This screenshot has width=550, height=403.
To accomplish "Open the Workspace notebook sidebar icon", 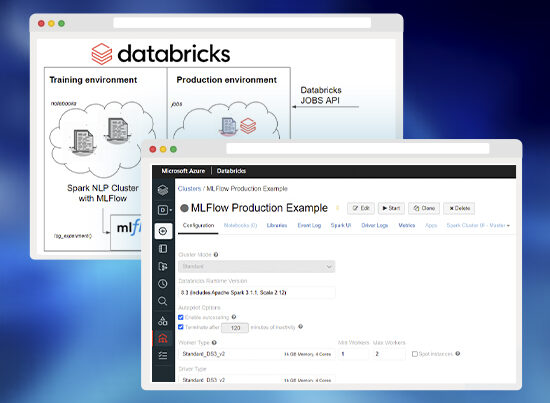I will (163, 249).
